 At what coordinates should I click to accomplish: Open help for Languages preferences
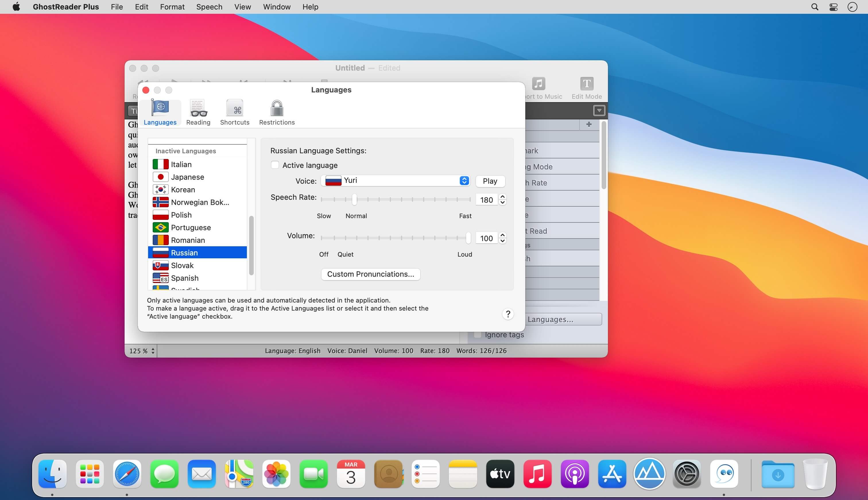point(508,314)
